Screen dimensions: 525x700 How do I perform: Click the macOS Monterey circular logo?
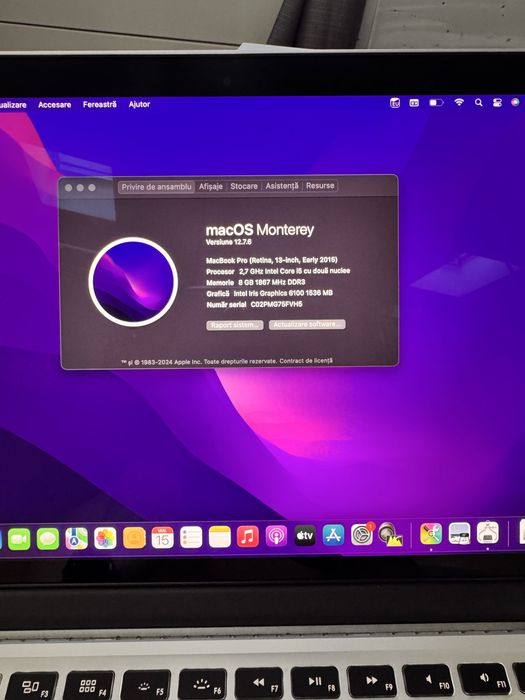[x=133, y=282]
